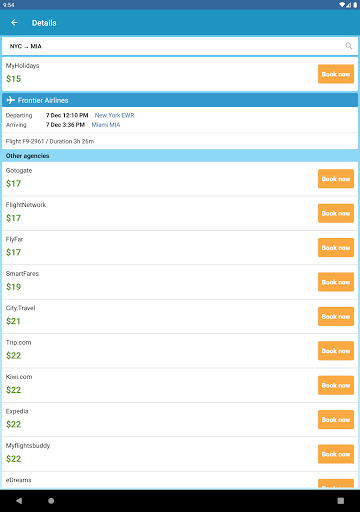Book now with FlightNetwork

(x=336, y=213)
